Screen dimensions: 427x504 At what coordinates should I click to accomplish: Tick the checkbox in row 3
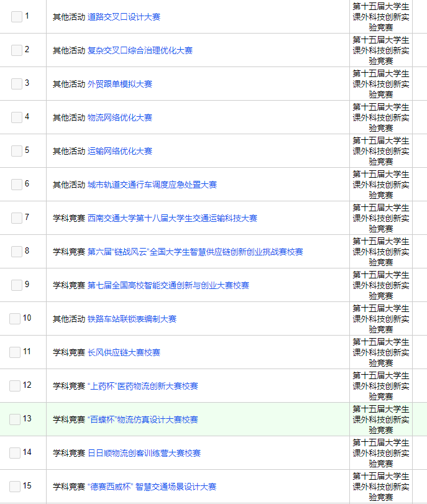[16, 84]
